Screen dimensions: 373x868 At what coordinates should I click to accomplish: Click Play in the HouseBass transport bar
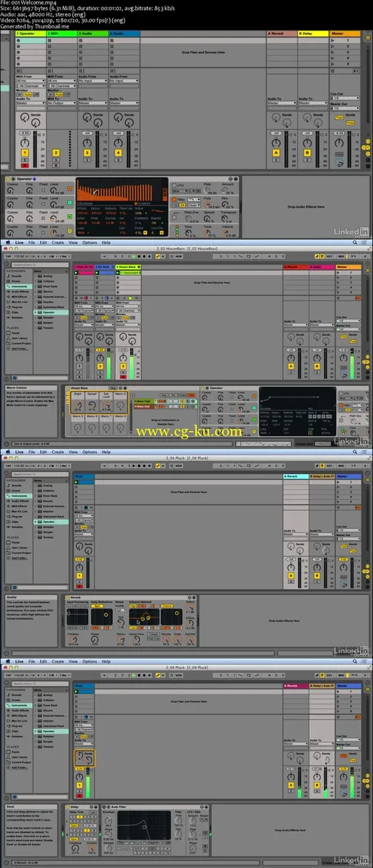(x=133, y=256)
